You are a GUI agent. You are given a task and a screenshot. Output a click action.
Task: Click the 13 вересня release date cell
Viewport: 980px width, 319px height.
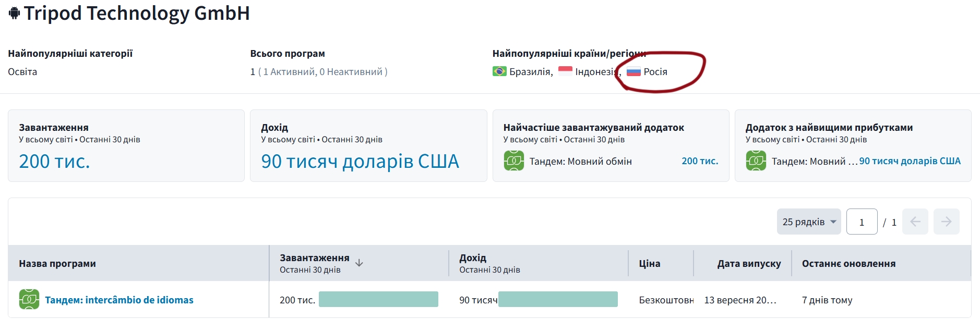[x=740, y=300]
